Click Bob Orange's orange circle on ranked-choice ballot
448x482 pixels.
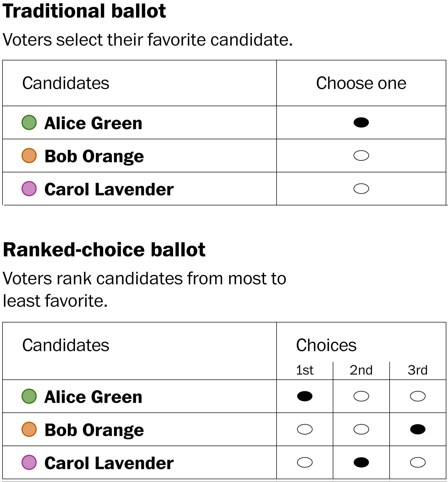29,429
